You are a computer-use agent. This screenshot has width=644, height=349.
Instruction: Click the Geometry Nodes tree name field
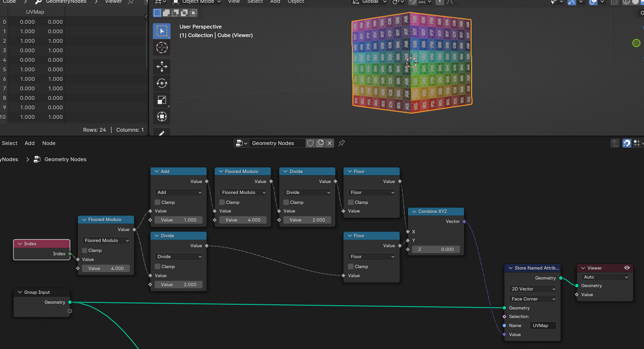click(277, 143)
